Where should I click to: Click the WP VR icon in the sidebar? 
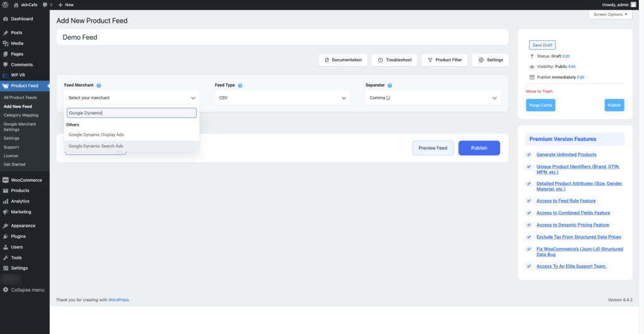point(5,75)
